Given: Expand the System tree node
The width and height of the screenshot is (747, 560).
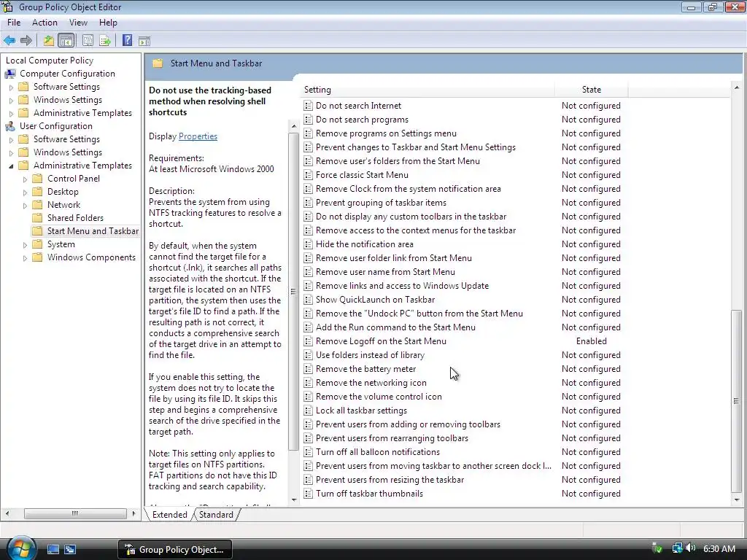Looking at the screenshot, I should point(26,245).
